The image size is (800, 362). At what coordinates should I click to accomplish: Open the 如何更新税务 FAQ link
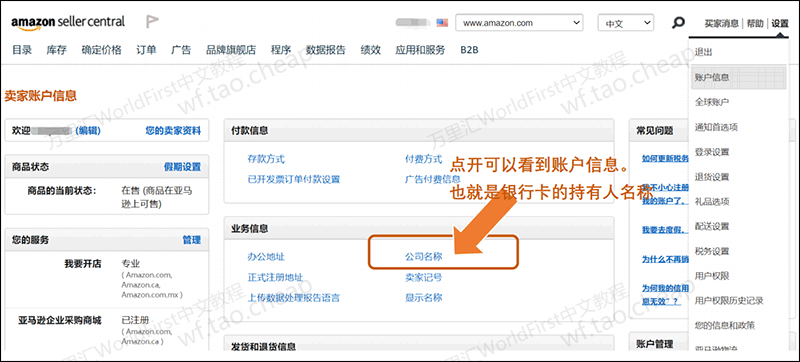pyautogui.click(x=665, y=159)
